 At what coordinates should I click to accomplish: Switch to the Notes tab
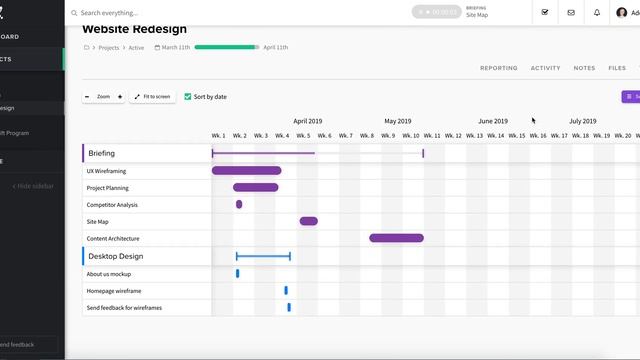584,68
